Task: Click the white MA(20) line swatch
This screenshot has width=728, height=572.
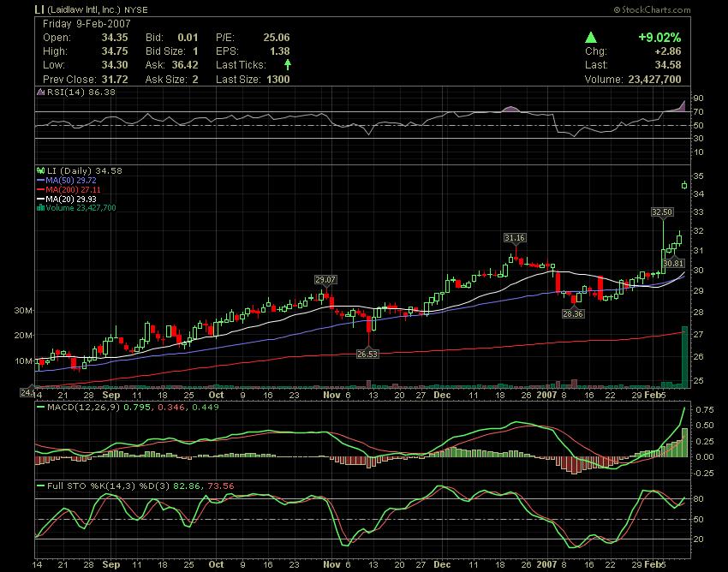Action: 41,199
